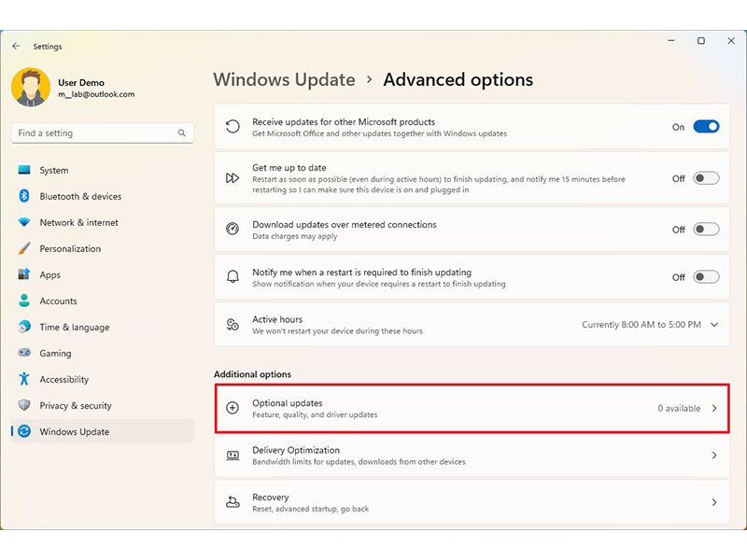Screen dimensions: 747x560
Task: Click the Optional updates plus icon
Action: [x=233, y=408]
